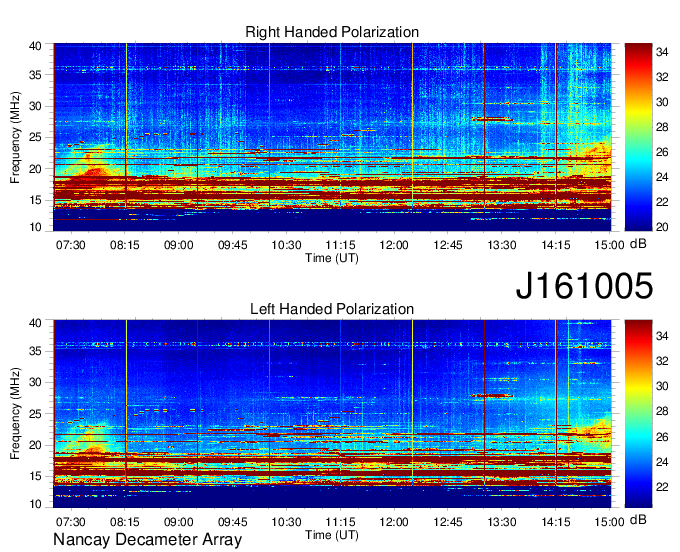Click the 10 MHz tick on the right-handed plot
The width and height of the screenshot is (680, 552).
(35, 227)
